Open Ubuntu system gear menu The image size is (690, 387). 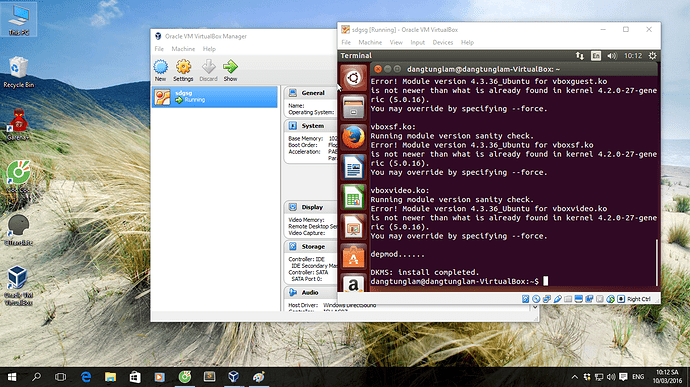653,56
